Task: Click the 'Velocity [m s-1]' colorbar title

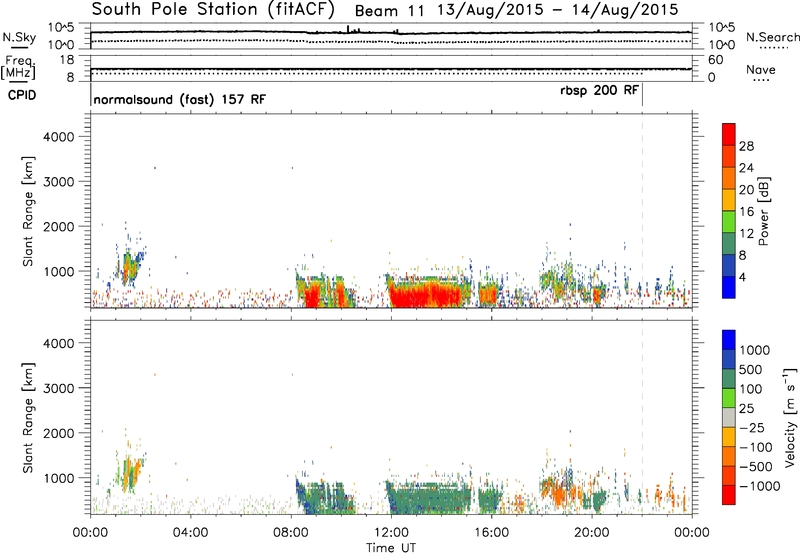Action: tap(790, 417)
